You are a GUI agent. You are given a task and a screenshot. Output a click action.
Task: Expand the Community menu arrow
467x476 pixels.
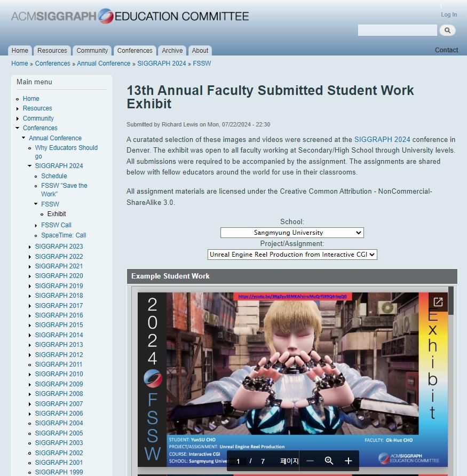(18, 118)
